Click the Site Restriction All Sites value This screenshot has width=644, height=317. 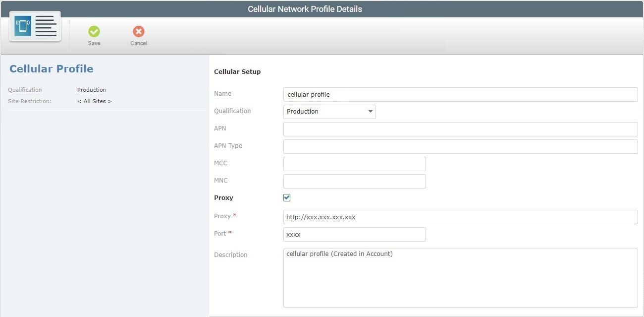95,101
